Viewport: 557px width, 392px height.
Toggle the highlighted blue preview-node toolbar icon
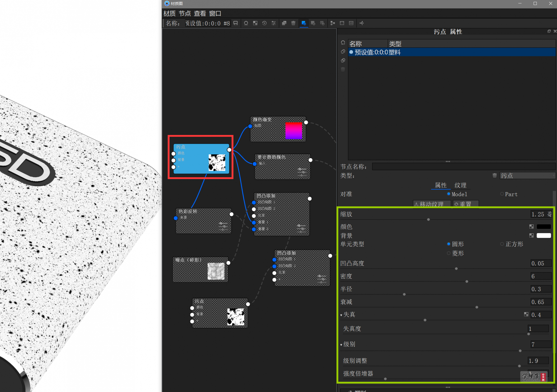(304, 23)
